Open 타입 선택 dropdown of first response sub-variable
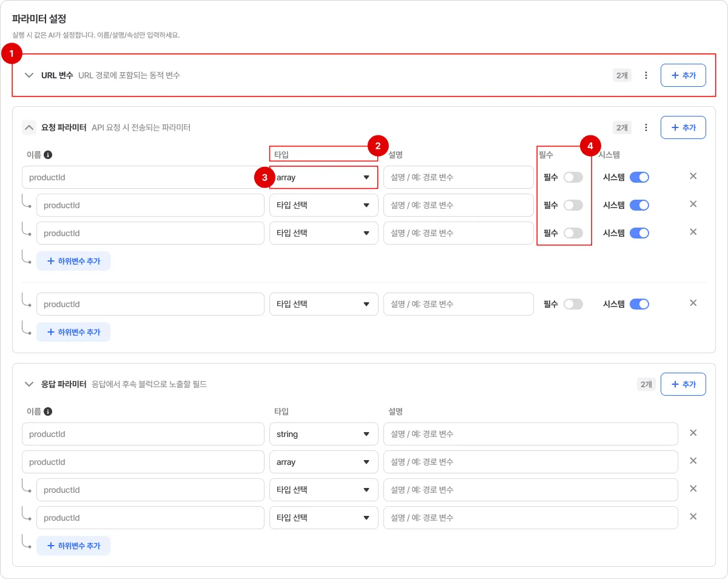 click(x=324, y=490)
